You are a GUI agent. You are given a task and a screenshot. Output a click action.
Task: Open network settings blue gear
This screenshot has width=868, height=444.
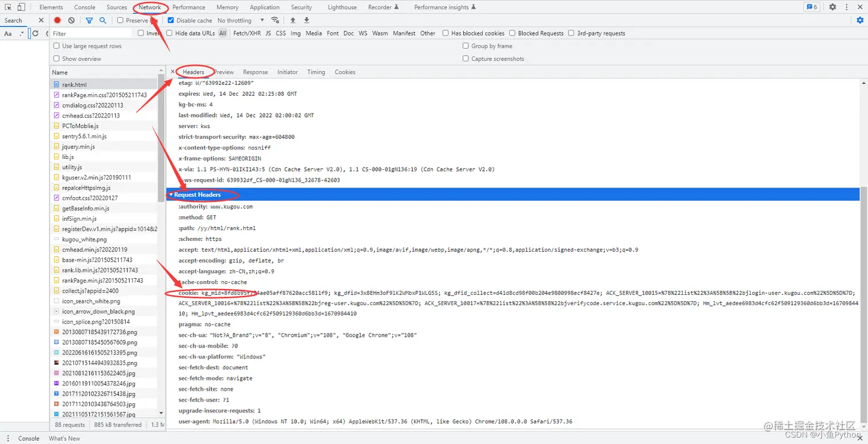tap(859, 20)
